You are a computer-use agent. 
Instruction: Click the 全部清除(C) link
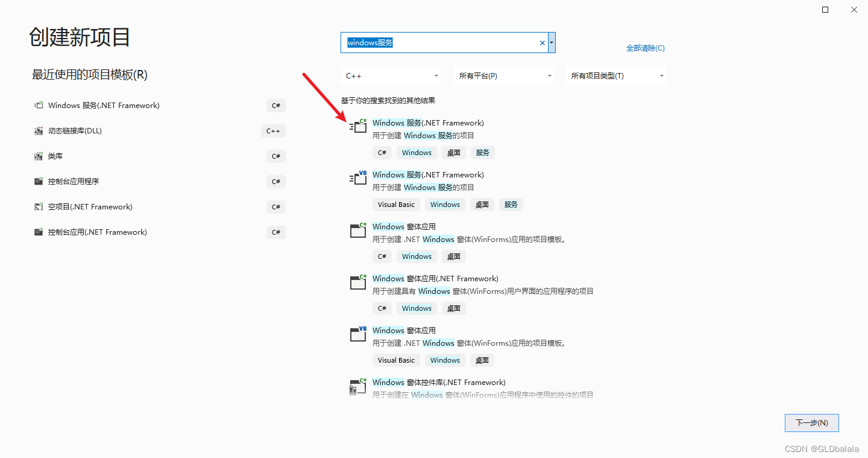click(646, 48)
